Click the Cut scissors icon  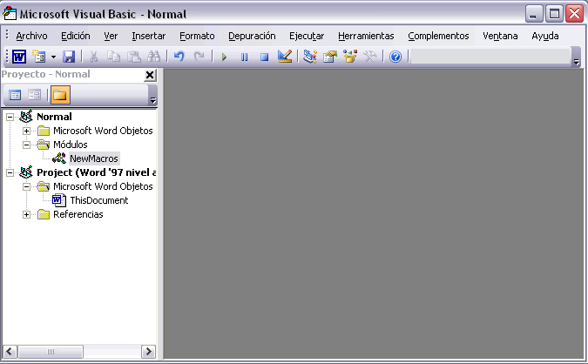(x=93, y=57)
